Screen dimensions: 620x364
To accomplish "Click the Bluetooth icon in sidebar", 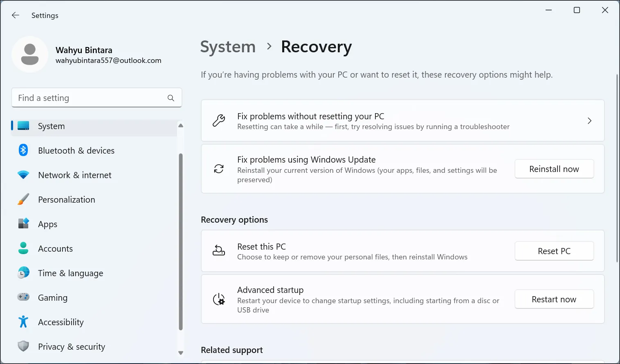I will [x=23, y=150].
